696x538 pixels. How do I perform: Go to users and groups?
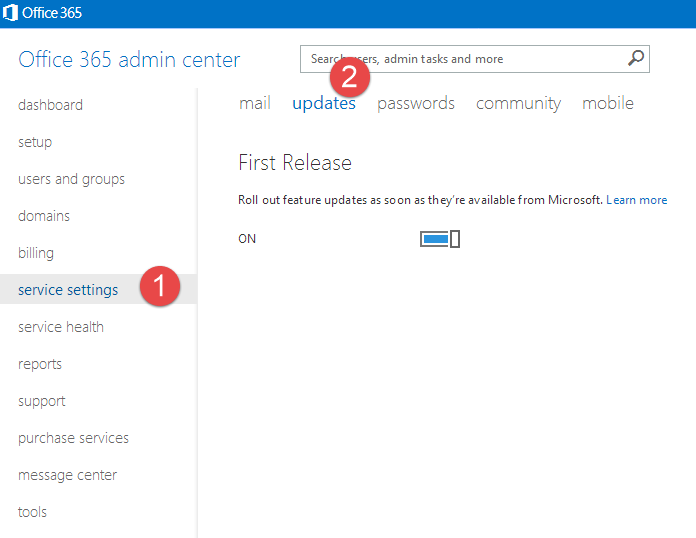71,179
